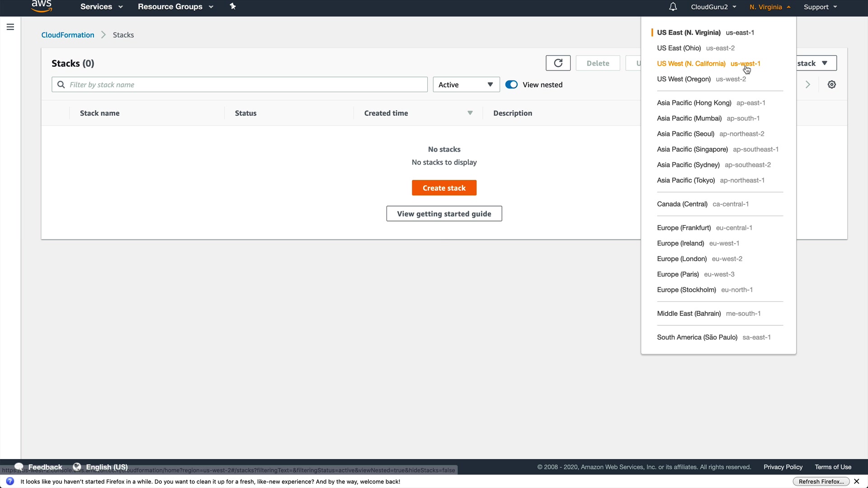Screen dimensions: 868x488
Task: Open the hamburger navigation menu
Action: 10,27
